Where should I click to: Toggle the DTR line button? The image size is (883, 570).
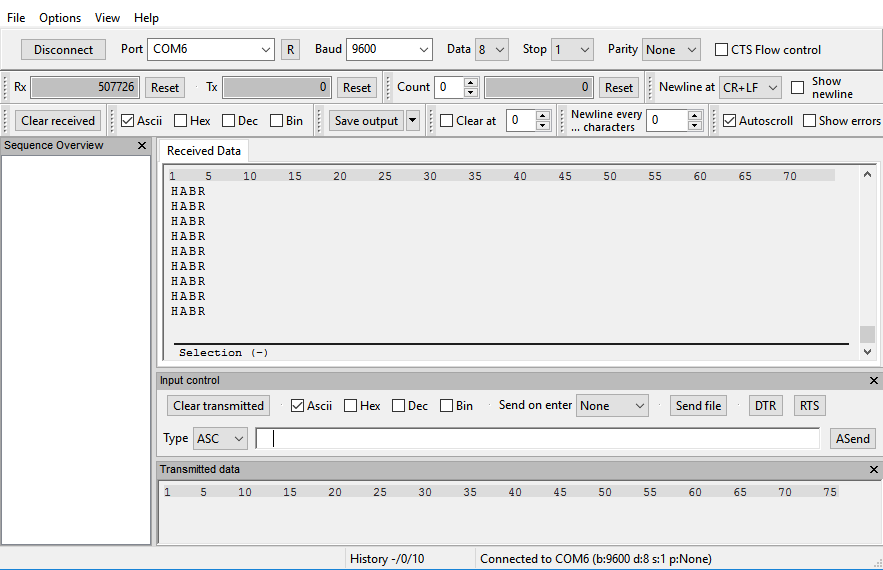tap(765, 406)
